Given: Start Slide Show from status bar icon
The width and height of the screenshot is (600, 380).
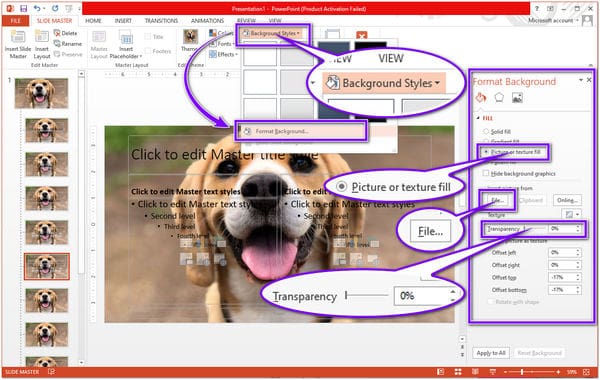Looking at the screenshot, I should [x=492, y=372].
